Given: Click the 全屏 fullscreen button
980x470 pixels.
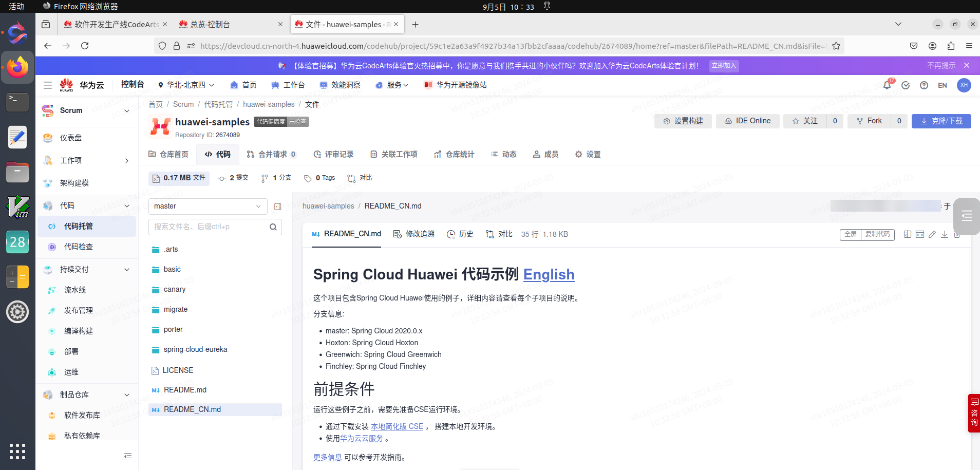Looking at the screenshot, I should 851,234.
